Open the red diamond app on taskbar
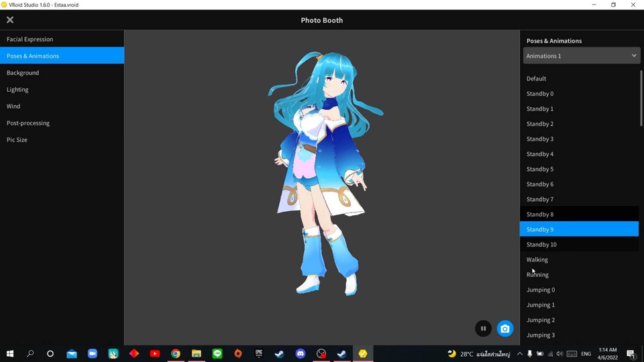The image size is (644, 362). [134, 353]
